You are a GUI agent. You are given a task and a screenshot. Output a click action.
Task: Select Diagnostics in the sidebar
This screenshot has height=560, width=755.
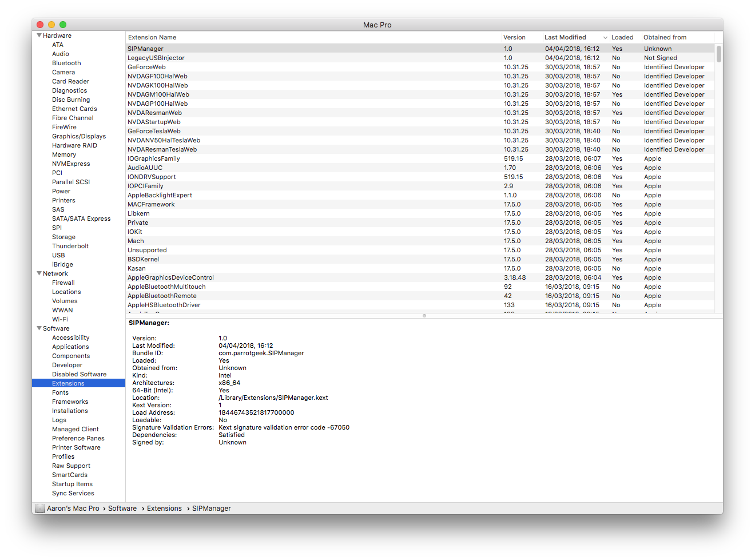pos(70,90)
